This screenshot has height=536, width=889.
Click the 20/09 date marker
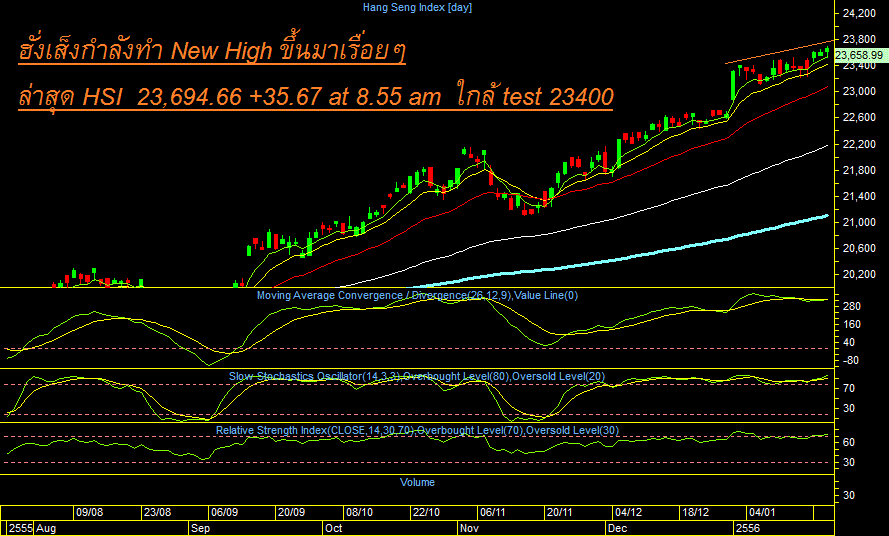point(291,512)
